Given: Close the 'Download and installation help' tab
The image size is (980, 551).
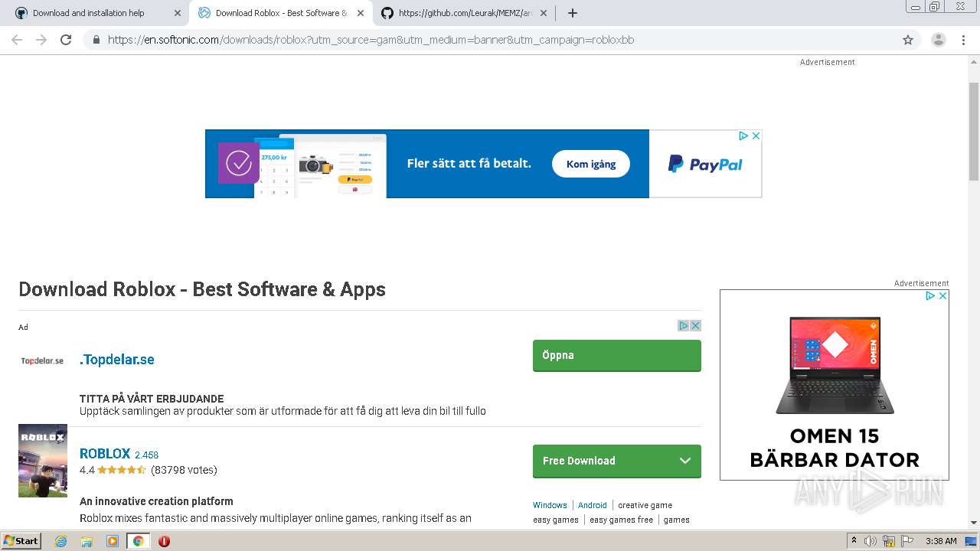Looking at the screenshot, I should click(x=178, y=13).
